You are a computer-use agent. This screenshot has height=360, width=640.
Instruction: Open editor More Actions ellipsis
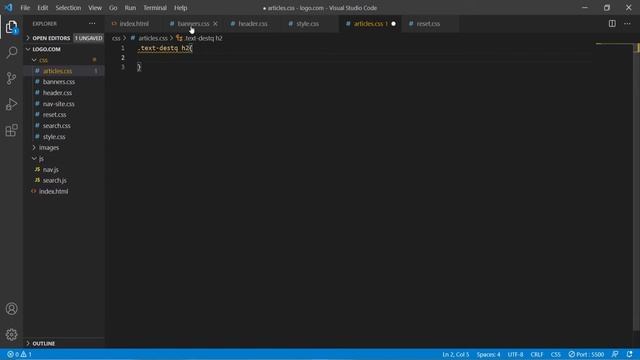[627, 24]
